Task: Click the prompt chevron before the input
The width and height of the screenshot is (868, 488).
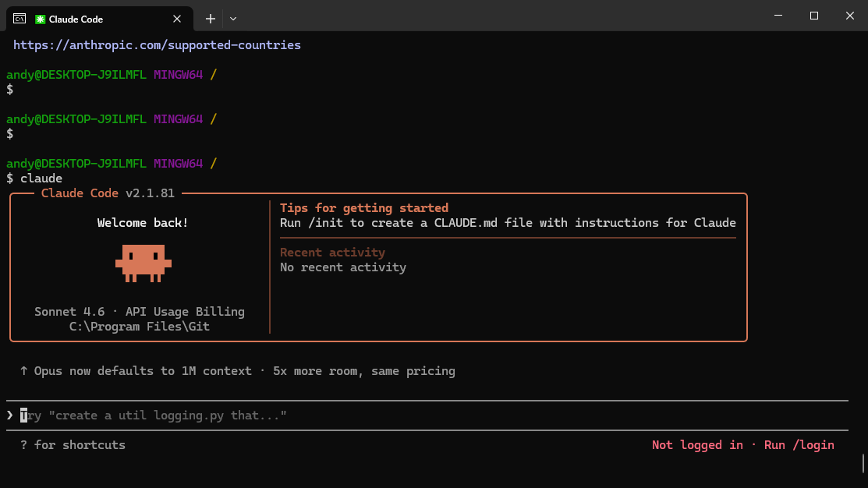Action: tap(10, 416)
